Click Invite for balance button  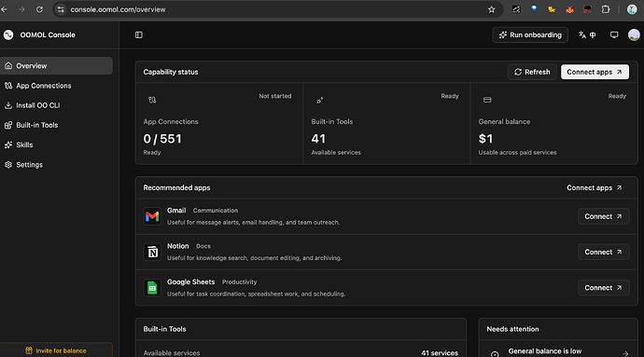click(x=56, y=350)
